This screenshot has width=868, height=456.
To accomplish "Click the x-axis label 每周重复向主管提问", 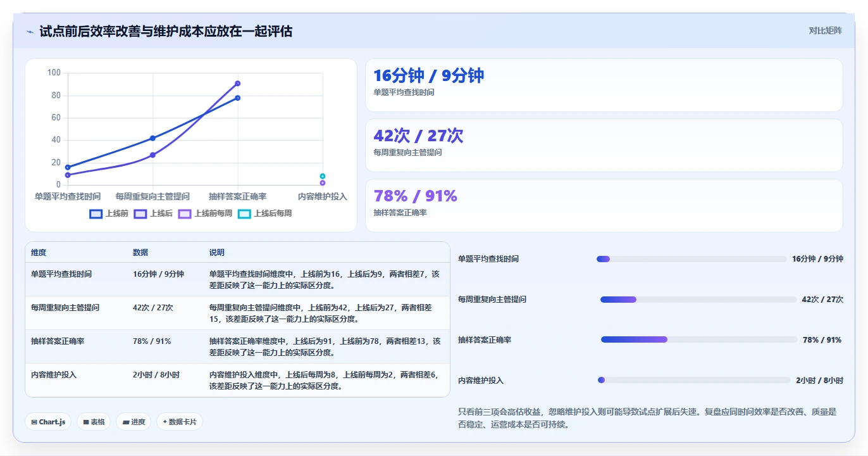I will click(x=152, y=197).
